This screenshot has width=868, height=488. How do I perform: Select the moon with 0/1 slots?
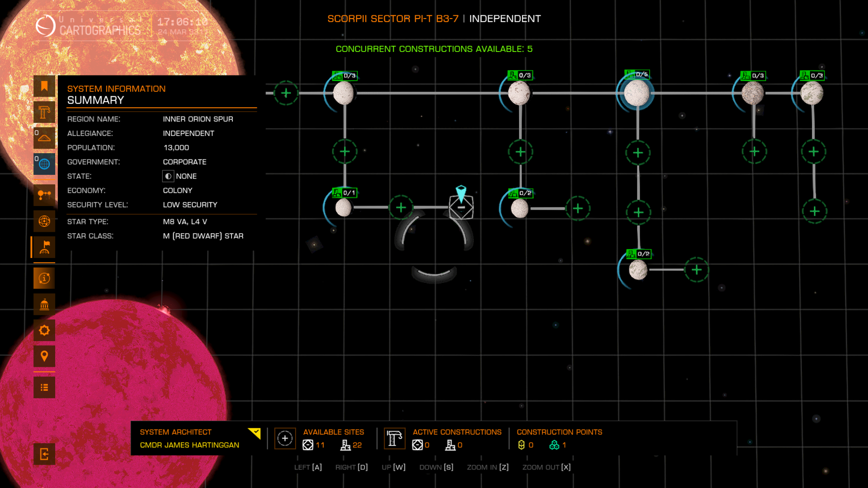pos(344,208)
